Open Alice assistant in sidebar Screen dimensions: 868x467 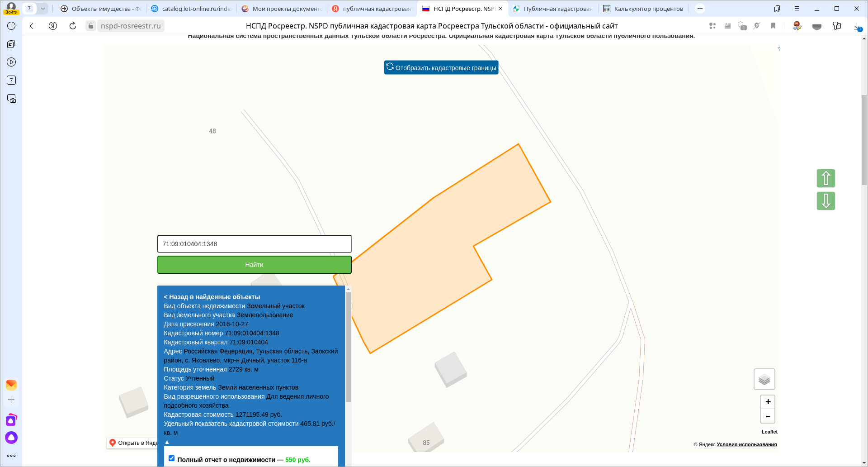pyautogui.click(x=11, y=438)
